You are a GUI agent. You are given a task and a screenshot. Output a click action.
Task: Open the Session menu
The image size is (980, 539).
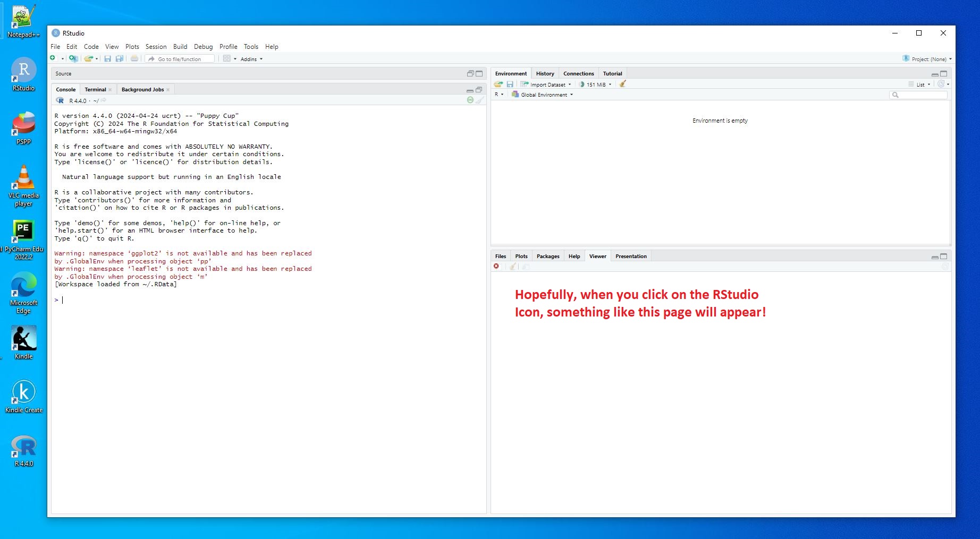point(156,47)
